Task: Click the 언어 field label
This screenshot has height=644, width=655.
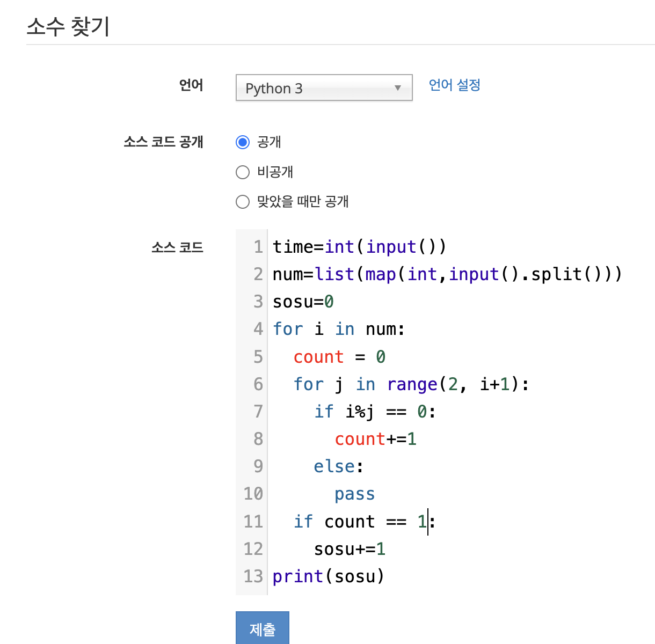Action: click(191, 85)
